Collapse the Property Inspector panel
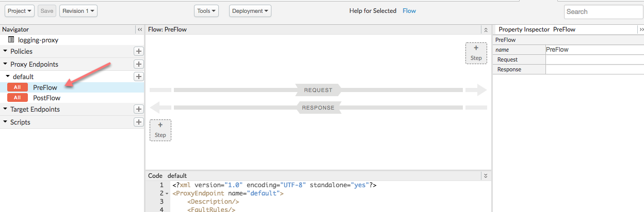The image size is (644, 212). tap(641, 29)
